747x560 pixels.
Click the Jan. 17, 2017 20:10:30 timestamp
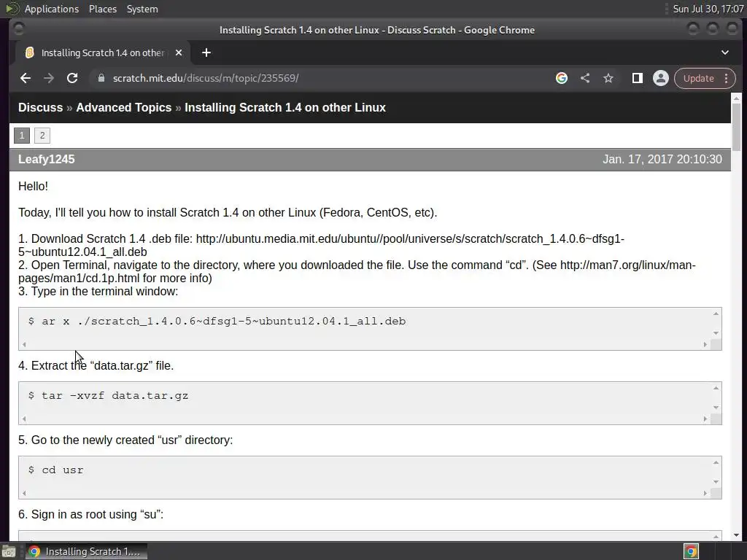(x=662, y=160)
